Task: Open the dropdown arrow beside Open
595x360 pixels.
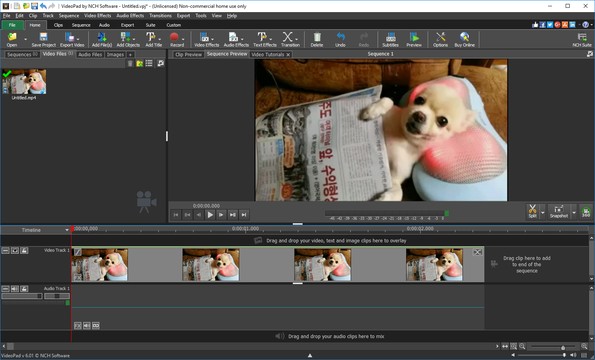Action: click(x=25, y=39)
